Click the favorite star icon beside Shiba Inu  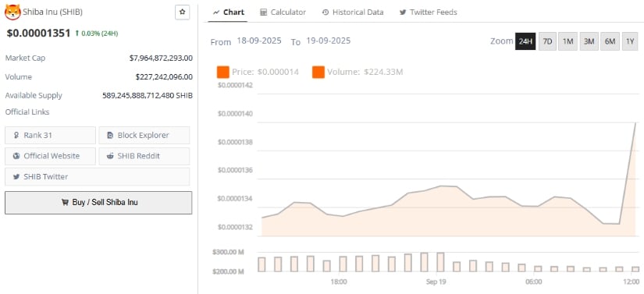pos(183,12)
